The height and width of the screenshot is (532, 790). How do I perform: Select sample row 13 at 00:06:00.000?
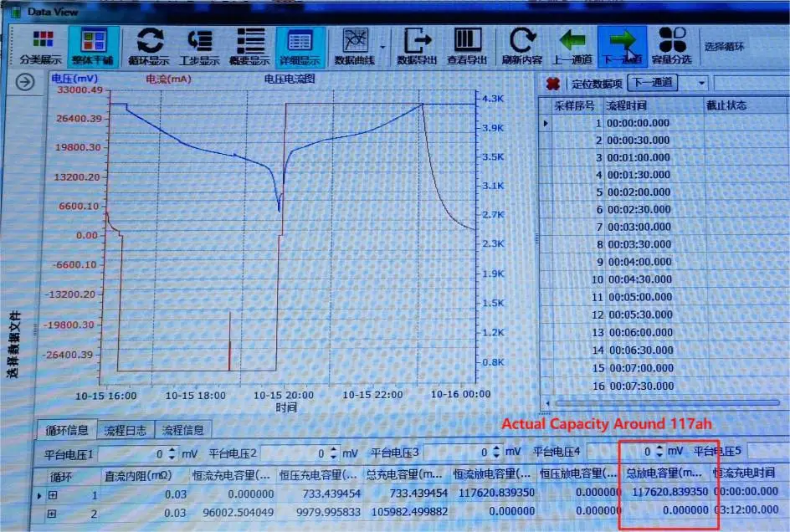[665, 333]
